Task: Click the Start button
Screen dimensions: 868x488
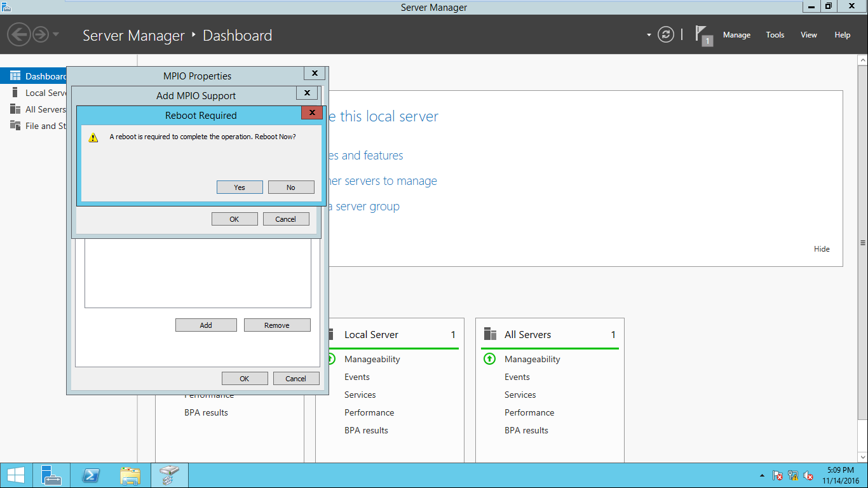Action: 15,475
